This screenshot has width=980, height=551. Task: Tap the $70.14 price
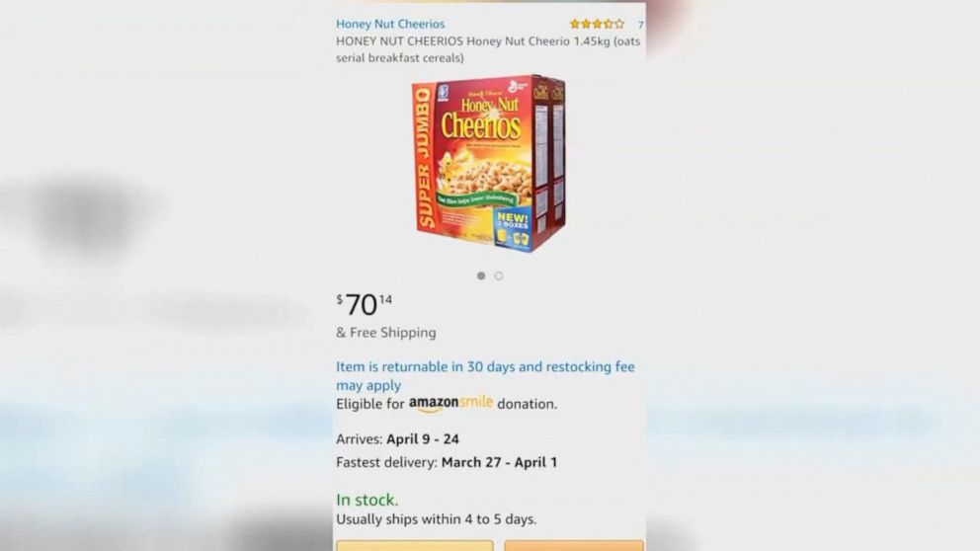tap(365, 305)
